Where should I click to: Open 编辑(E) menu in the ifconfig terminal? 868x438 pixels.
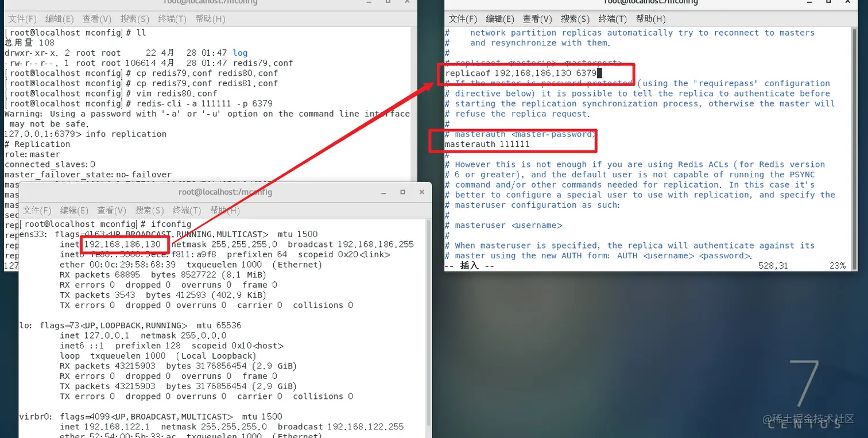tap(75, 211)
